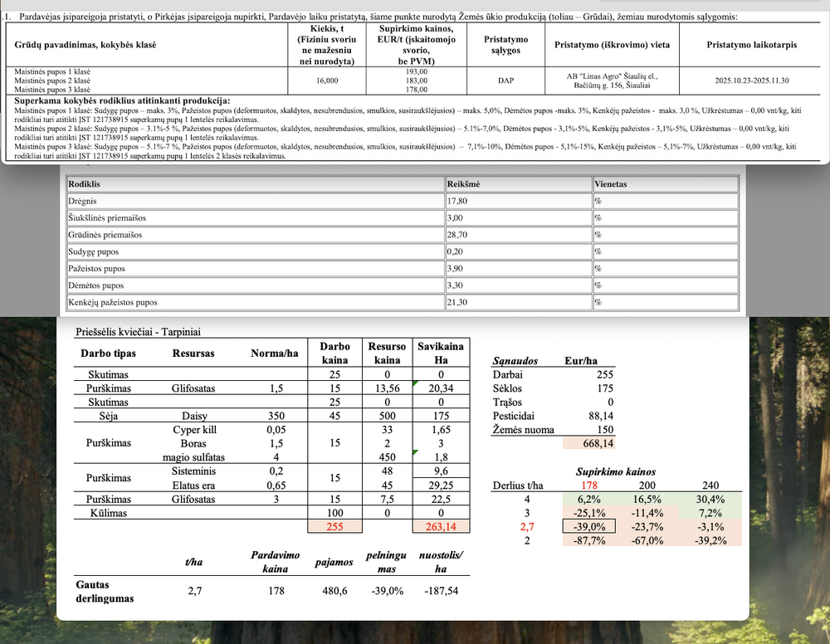Select the "Daisy" resource cell
Image resolution: width=830 pixels, height=644 pixels.
tap(193, 416)
